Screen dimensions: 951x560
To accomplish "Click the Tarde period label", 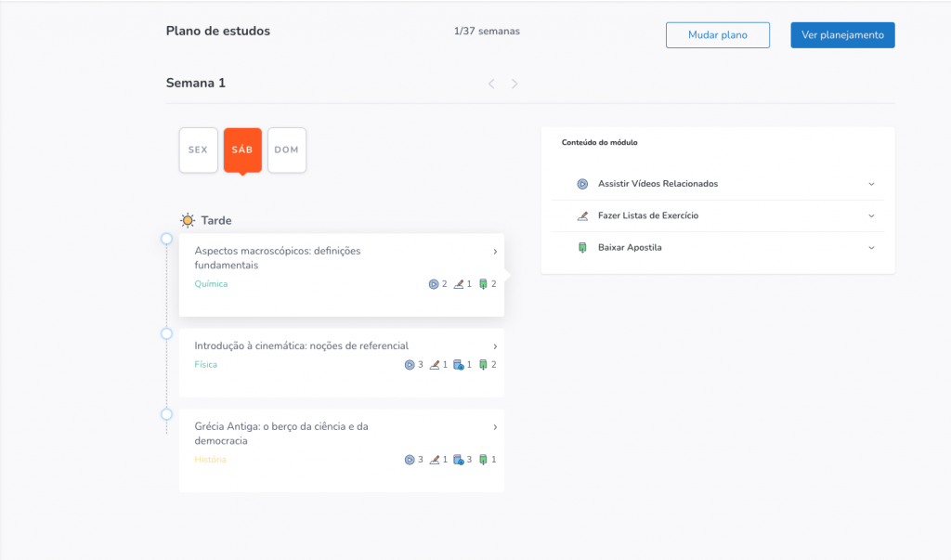I will 216,221.
